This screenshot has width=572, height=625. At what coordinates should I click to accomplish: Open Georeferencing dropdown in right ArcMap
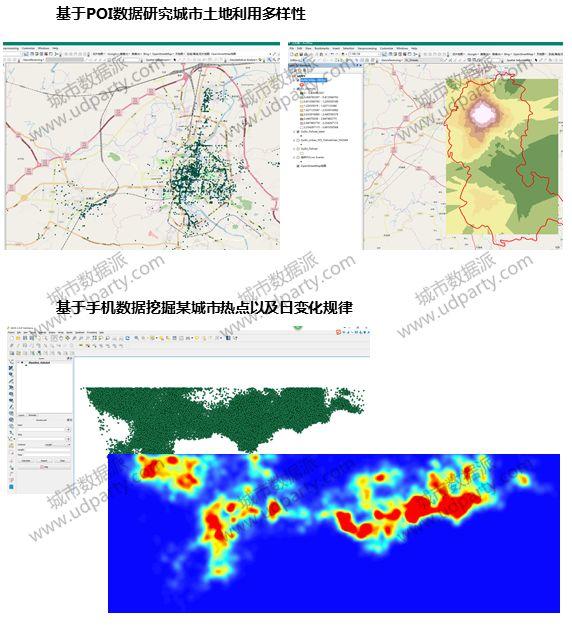(391, 60)
